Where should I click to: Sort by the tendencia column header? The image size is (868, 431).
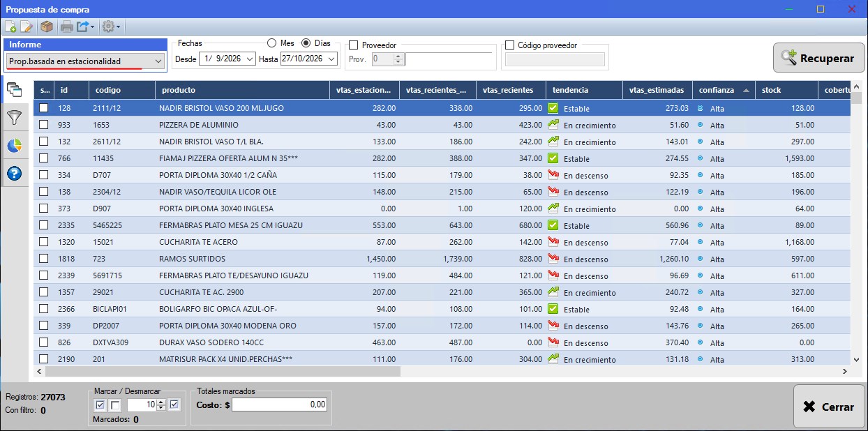[585, 90]
